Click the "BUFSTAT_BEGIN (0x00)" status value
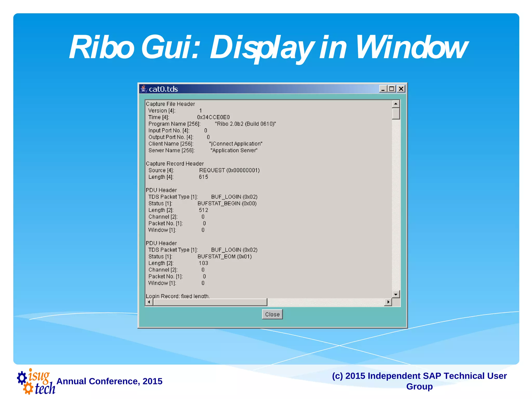The image size is (532, 399). coord(227,203)
